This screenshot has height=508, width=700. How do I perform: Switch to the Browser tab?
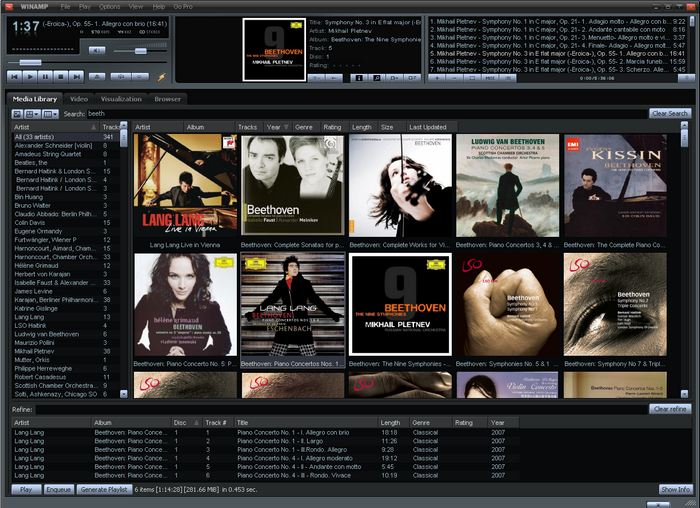tap(167, 99)
